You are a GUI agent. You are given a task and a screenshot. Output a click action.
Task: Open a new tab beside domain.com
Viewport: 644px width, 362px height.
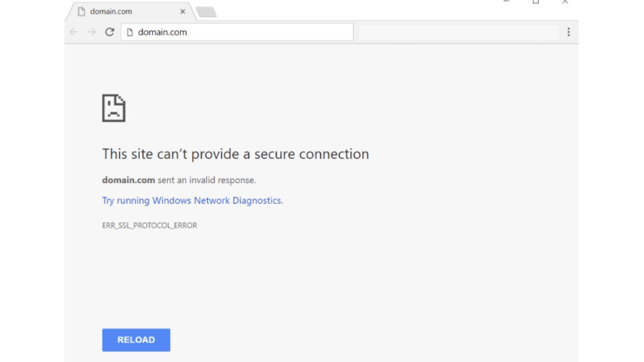tap(206, 12)
